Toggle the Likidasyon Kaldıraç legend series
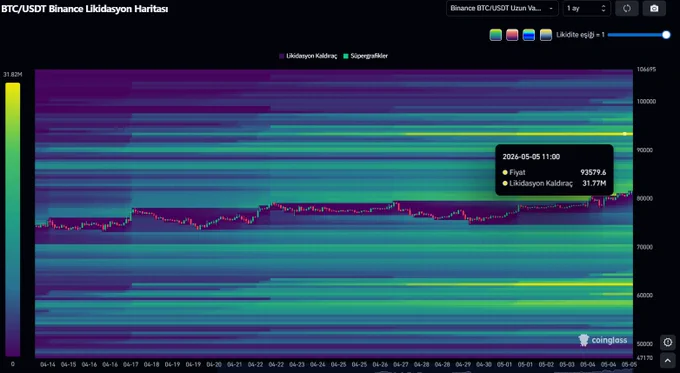680x373 pixels. tap(308, 56)
